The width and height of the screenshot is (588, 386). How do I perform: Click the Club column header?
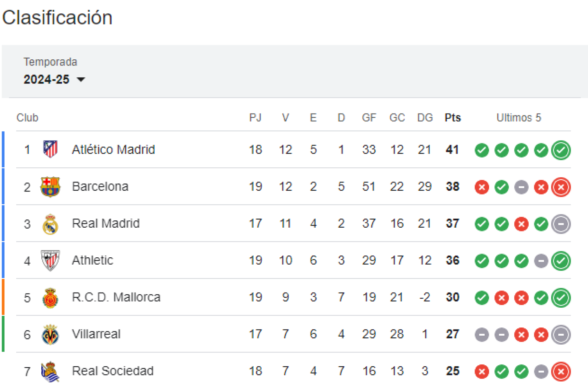pos(28,118)
